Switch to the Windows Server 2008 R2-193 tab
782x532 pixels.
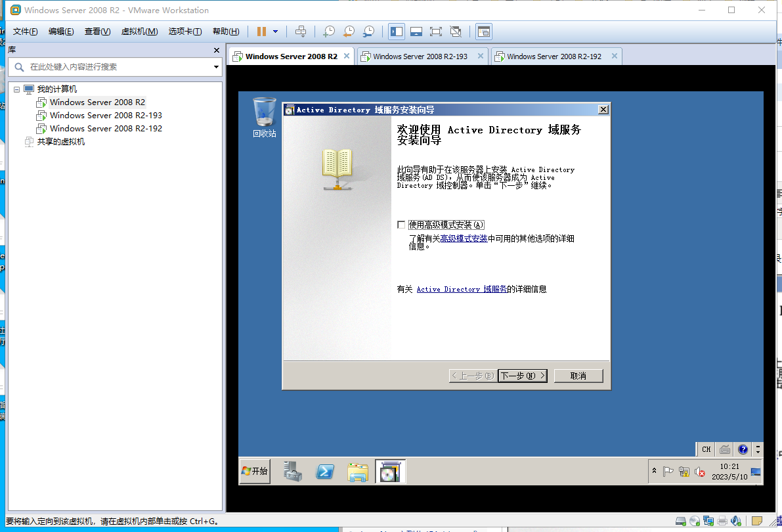coord(420,56)
